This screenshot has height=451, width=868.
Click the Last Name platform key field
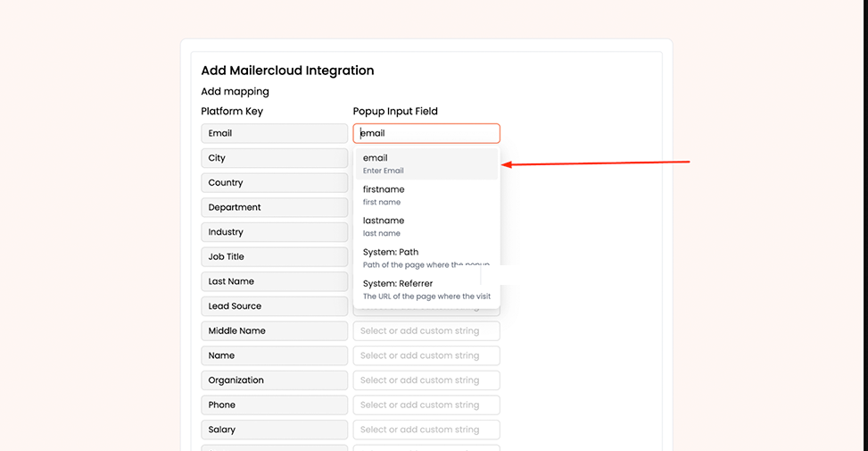(275, 281)
